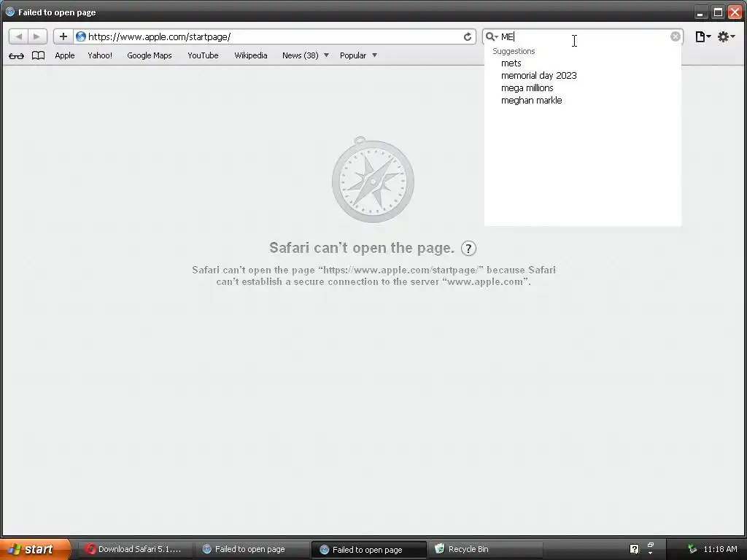Open the Windows start menu
This screenshot has height=560, width=747.
pyautogui.click(x=35, y=549)
